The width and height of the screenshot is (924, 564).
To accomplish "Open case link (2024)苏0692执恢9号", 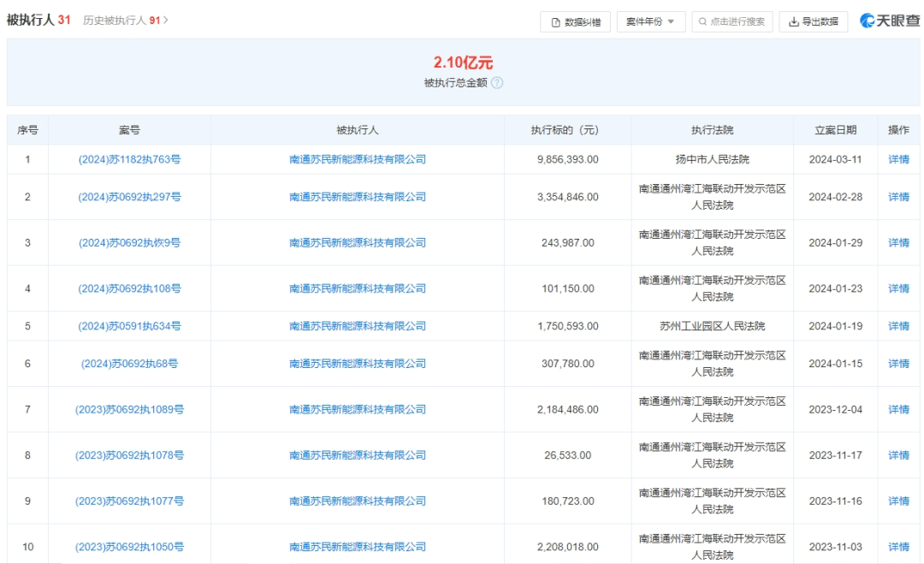I will pos(130,242).
